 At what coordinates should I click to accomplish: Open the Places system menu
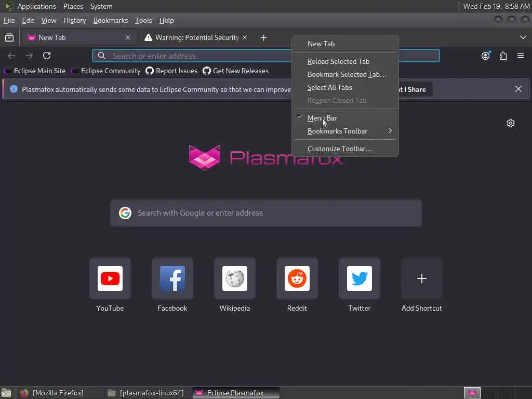point(73,6)
